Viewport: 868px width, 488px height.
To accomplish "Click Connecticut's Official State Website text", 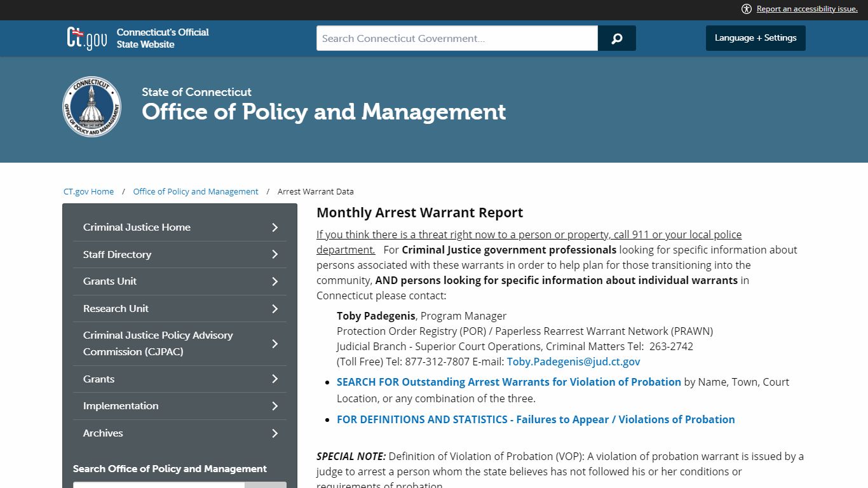I will 163,38.
